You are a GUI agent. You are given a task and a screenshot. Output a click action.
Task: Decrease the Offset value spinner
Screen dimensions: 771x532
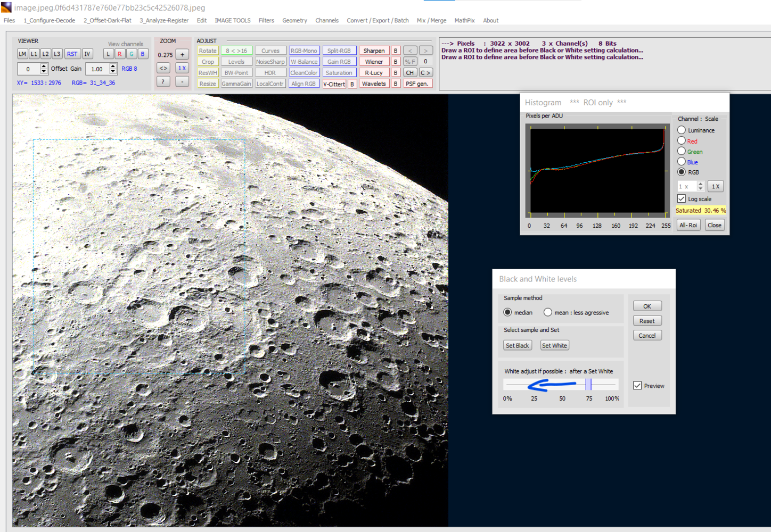point(44,72)
